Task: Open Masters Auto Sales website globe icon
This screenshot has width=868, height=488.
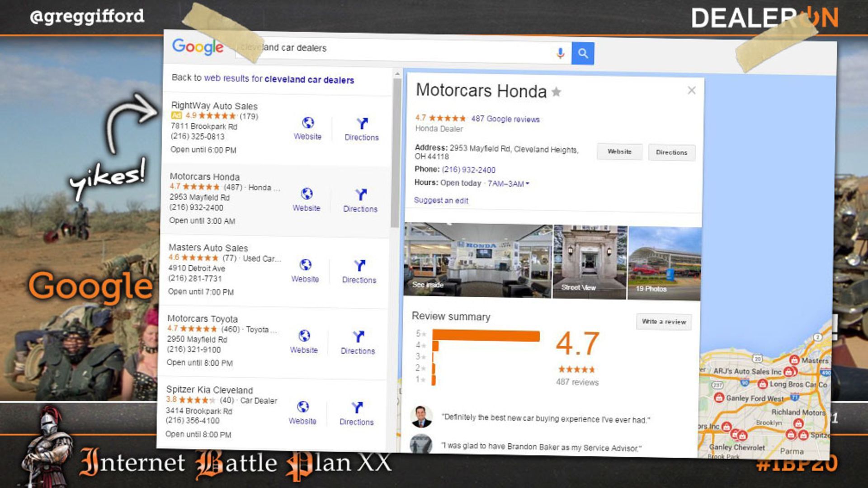Action: pos(306,265)
